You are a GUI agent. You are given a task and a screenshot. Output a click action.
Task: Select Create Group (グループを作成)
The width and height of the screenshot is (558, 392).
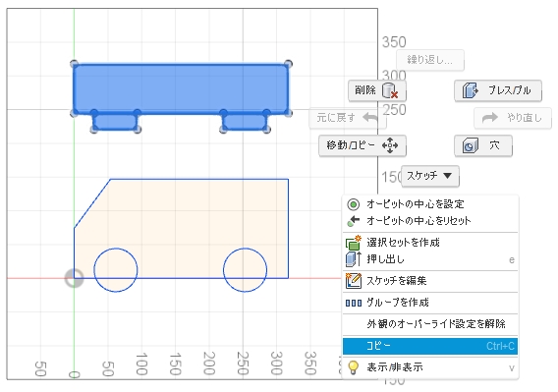point(430,303)
